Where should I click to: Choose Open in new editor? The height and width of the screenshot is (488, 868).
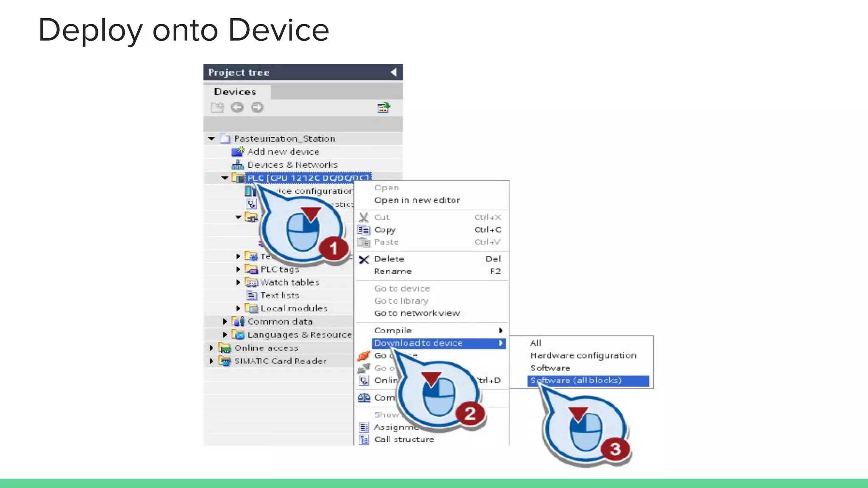pos(417,200)
